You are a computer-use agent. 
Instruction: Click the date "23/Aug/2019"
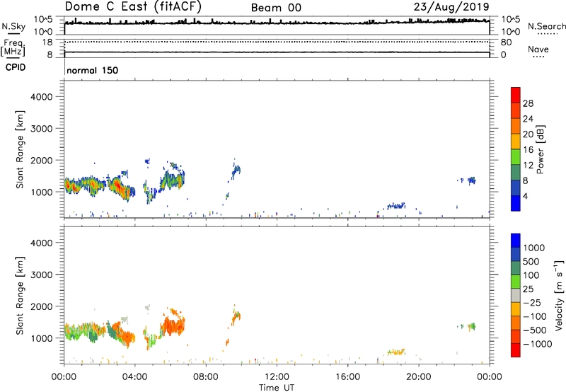point(451,7)
